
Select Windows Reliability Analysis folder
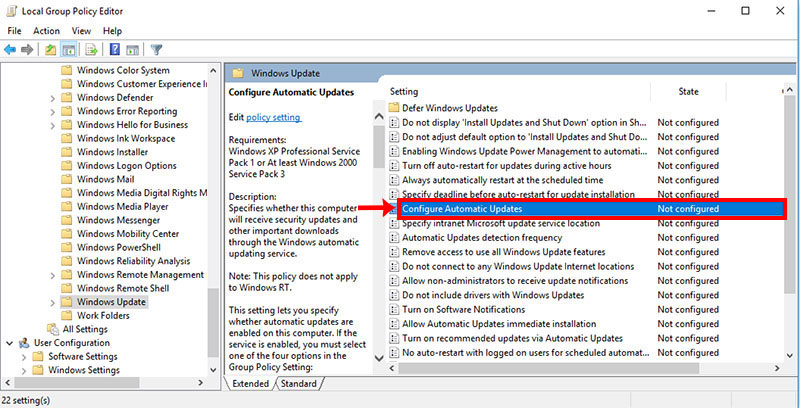(133, 261)
